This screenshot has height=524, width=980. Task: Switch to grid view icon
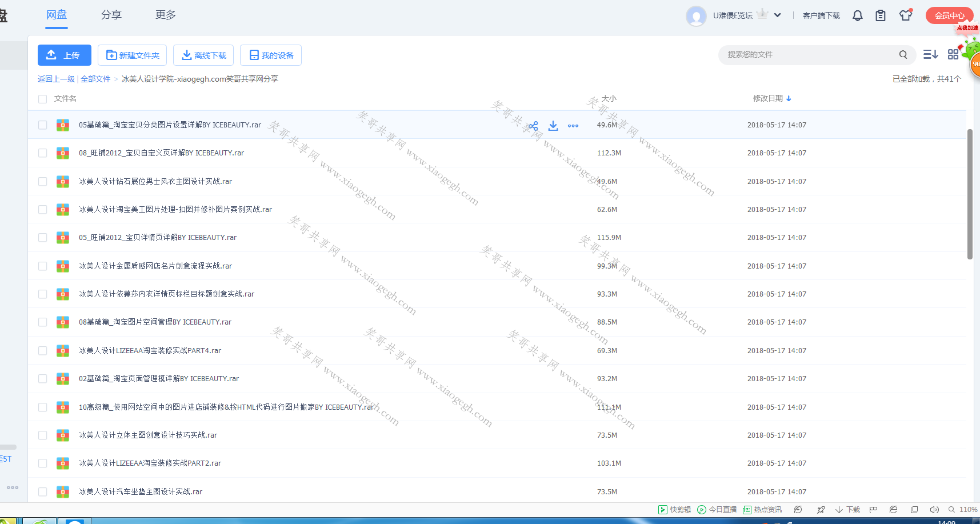[x=953, y=54]
